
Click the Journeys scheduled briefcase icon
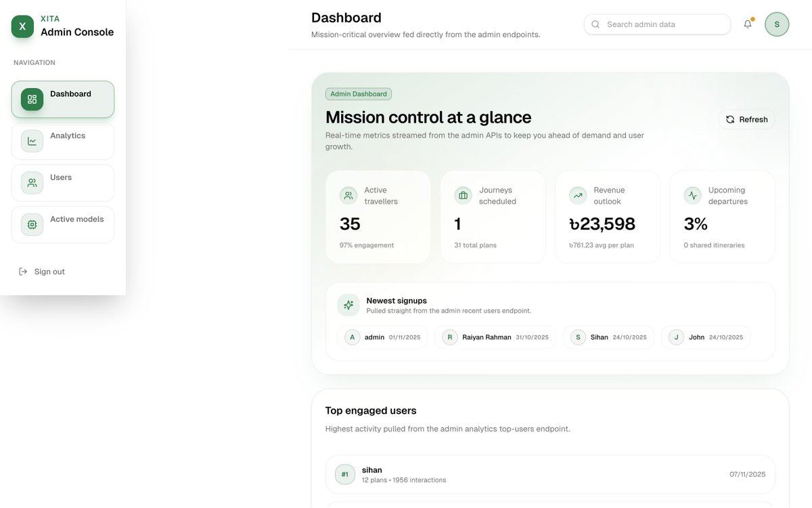(463, 196)
